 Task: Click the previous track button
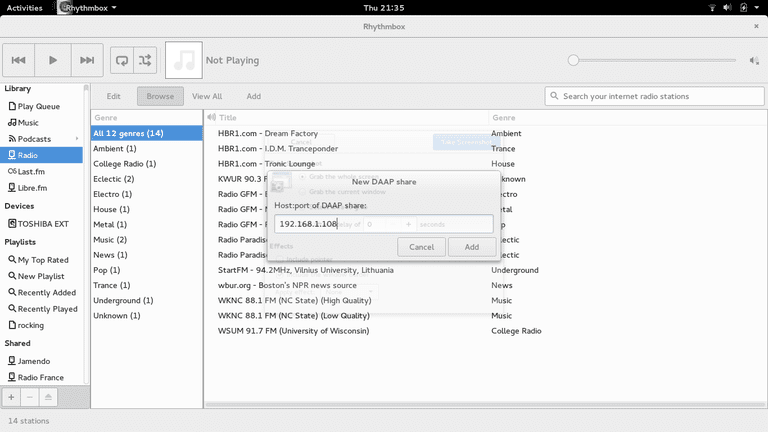point(19,60)
